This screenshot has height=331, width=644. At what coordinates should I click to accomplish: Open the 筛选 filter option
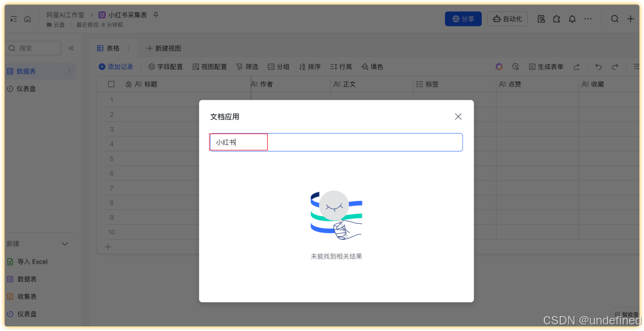(x=247, y=67)
